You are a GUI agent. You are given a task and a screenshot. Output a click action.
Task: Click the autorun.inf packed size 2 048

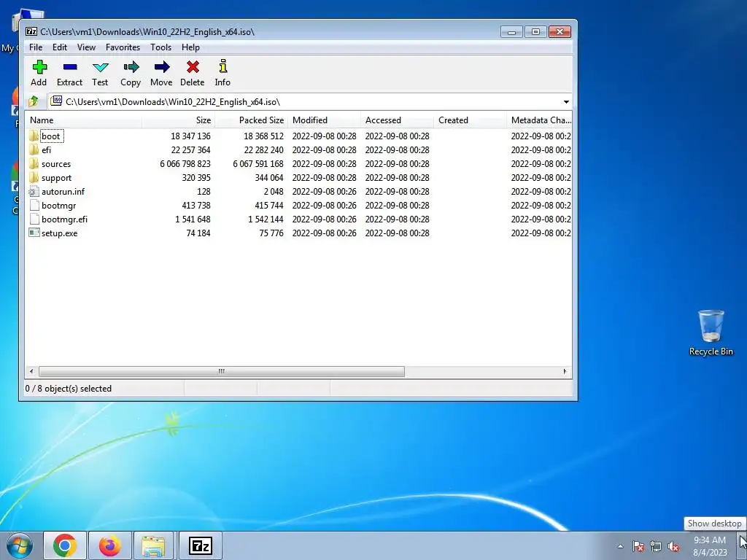tap(274, 192)
